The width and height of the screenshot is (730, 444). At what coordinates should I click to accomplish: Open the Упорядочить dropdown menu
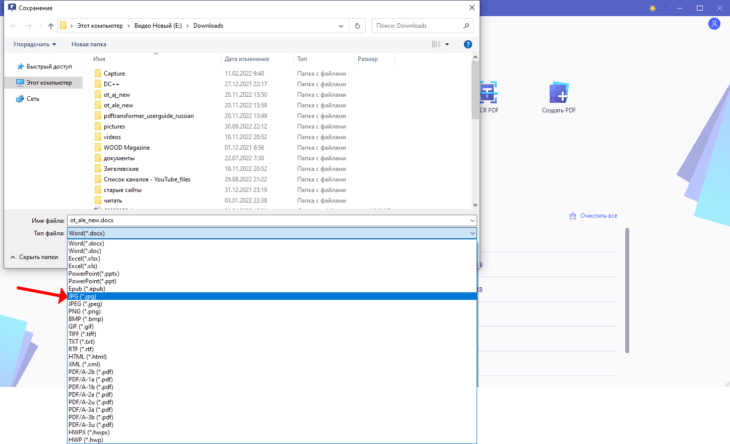(34, 44)
